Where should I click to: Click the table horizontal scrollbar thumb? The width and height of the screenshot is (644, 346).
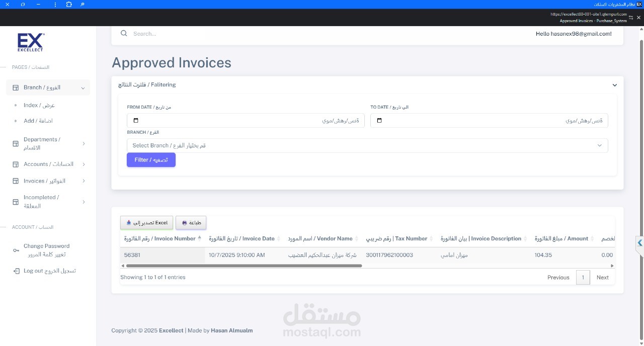(244, 266)
